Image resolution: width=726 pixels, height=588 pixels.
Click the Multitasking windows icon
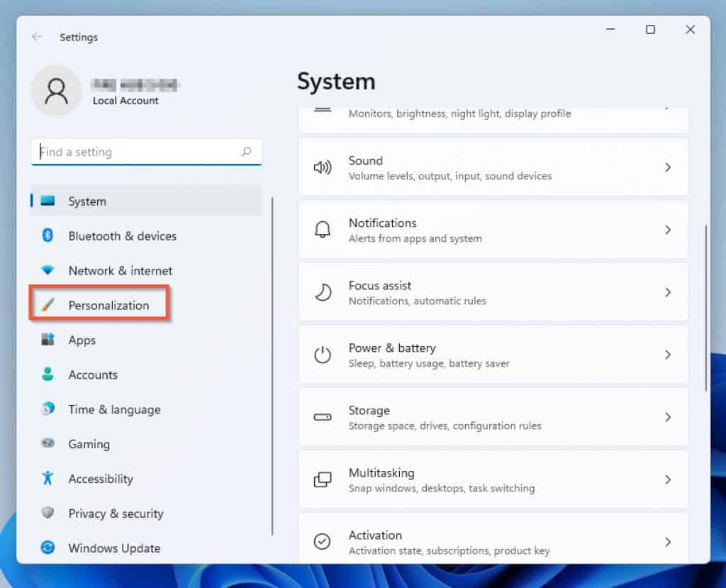click(x=323, y=479)
